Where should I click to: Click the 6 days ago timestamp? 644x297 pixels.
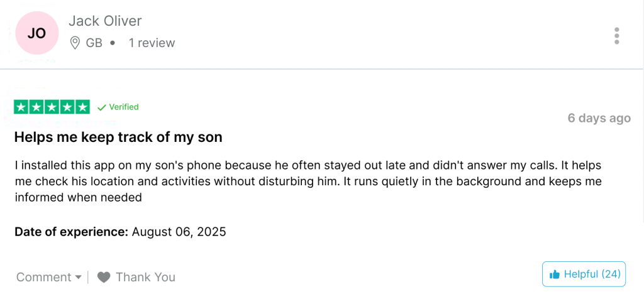599,118
